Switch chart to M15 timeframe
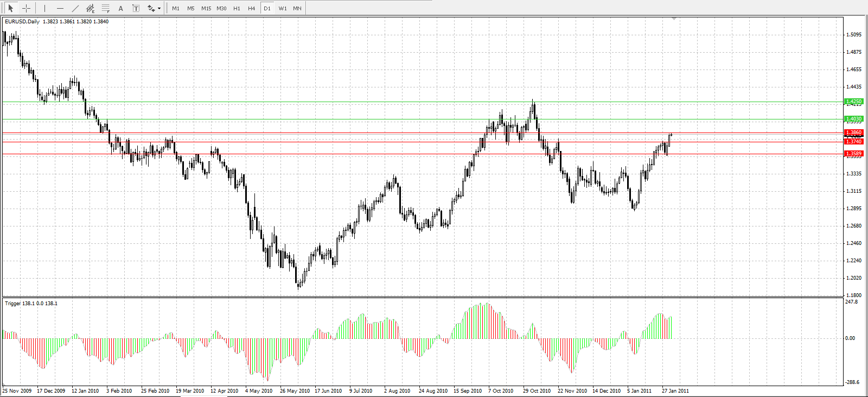868x397 pixels. point(206,8)
